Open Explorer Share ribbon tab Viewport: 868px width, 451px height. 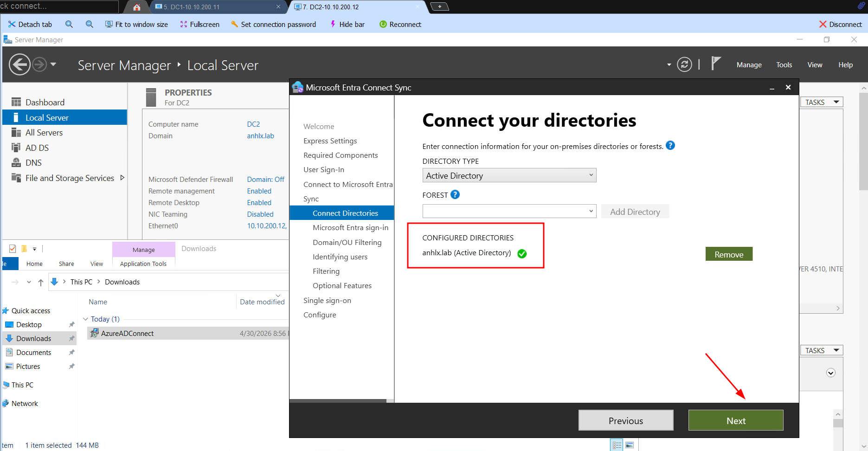coord(66,264)
